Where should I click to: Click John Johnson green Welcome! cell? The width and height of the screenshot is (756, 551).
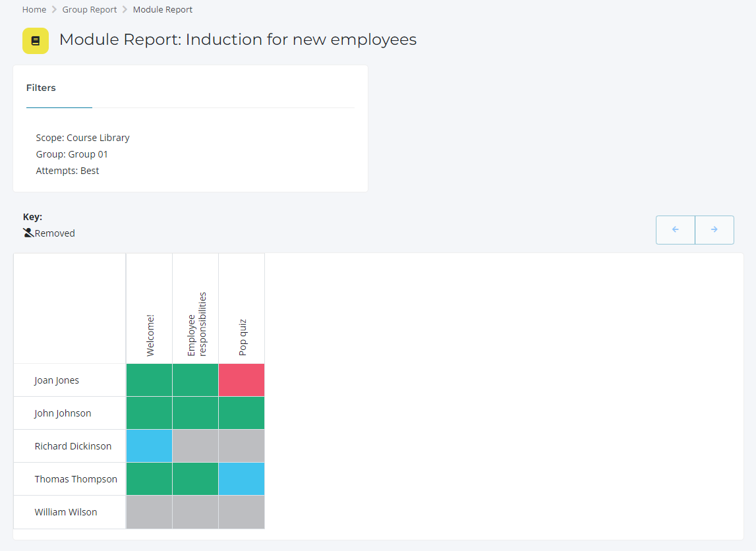(x=150, y=413)
